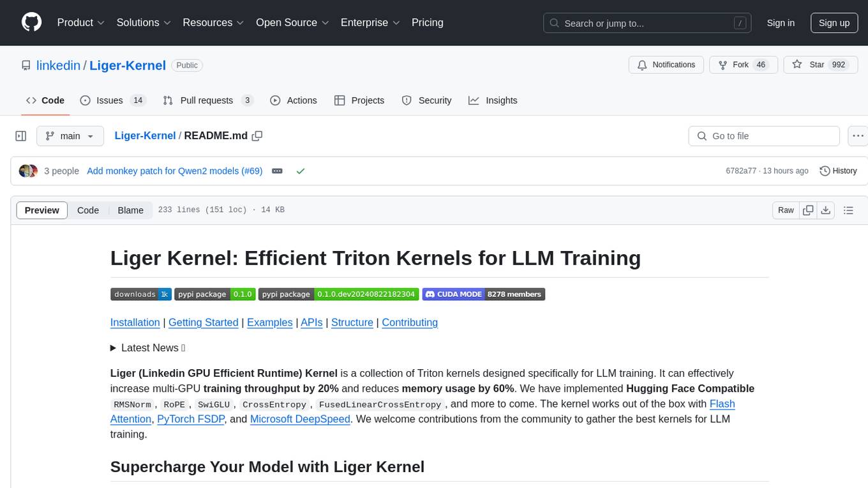
Task: Open the Microsoft DeepSpeed link
Action: pos(300,419)
